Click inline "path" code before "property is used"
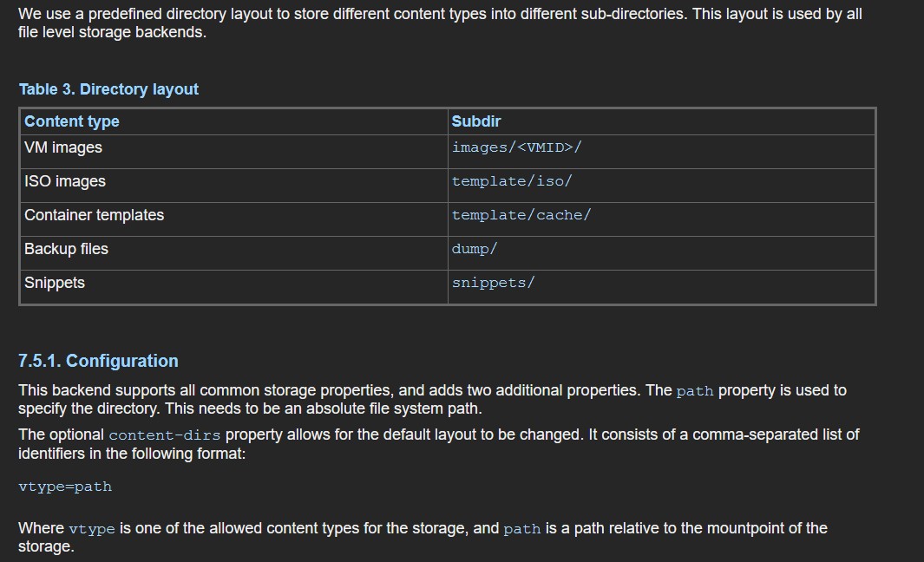Viewport: 924px width, 562px height. pyautogui.click(x=695, y=391)
